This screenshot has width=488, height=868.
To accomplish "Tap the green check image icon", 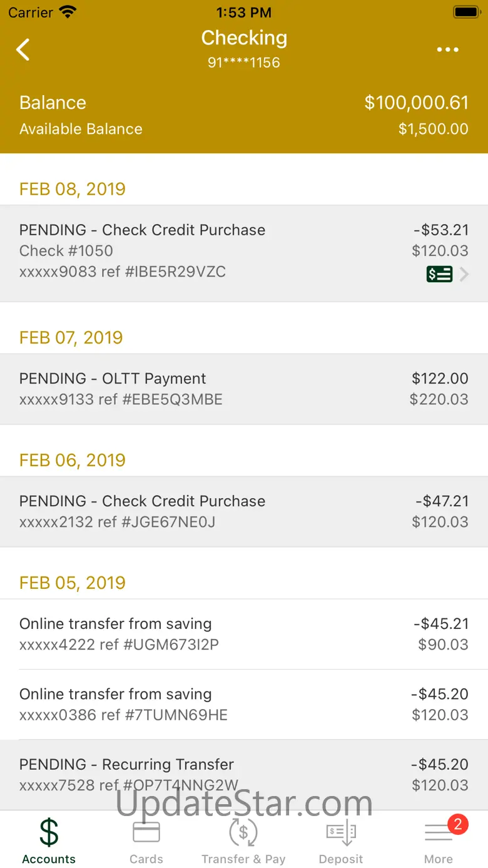I will point(439,274).
